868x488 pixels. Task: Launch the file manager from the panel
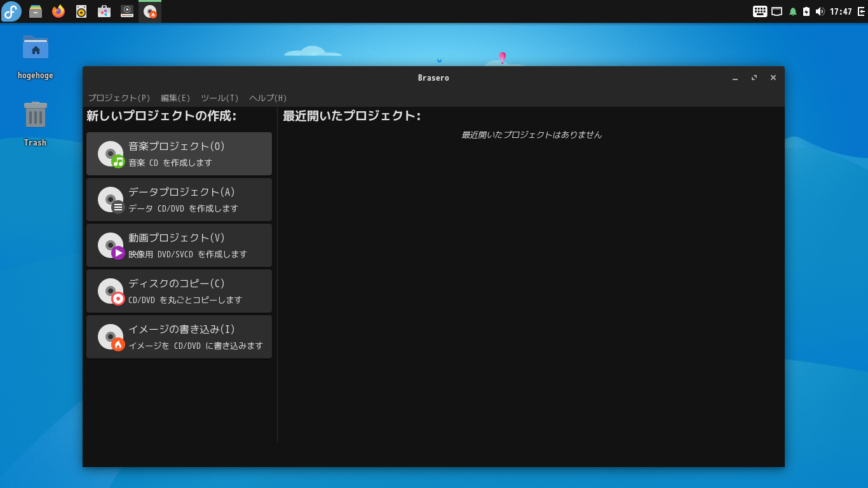pyautogui.click(x=36, y=11)
